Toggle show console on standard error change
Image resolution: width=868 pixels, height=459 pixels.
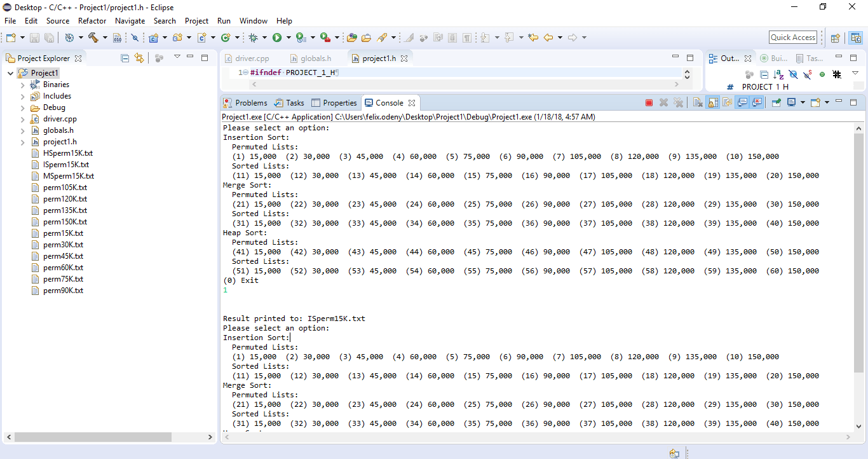pyautogui.click(x=757, y=102)
